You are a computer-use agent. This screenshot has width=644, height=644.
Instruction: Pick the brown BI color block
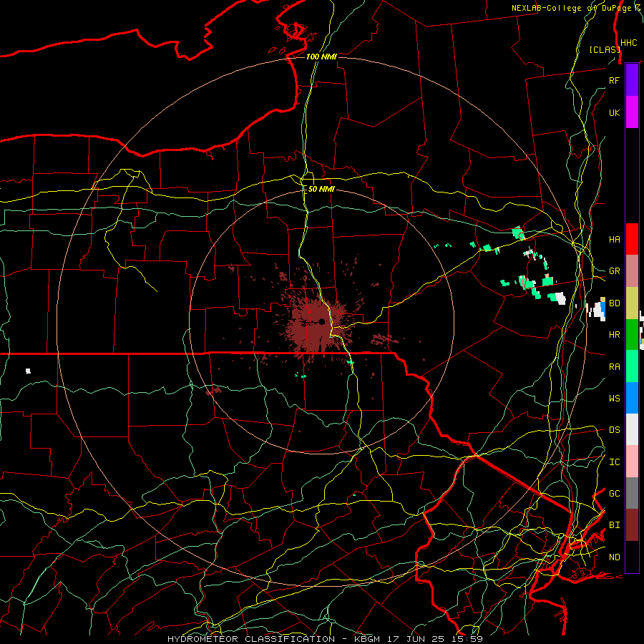pyautogui.click(x=632, y=525)
